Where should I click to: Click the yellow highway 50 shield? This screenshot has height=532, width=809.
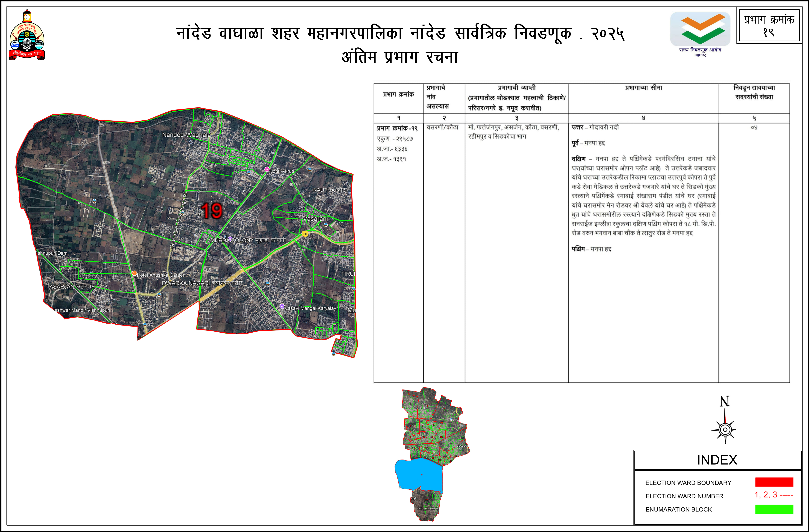(305, 234)
